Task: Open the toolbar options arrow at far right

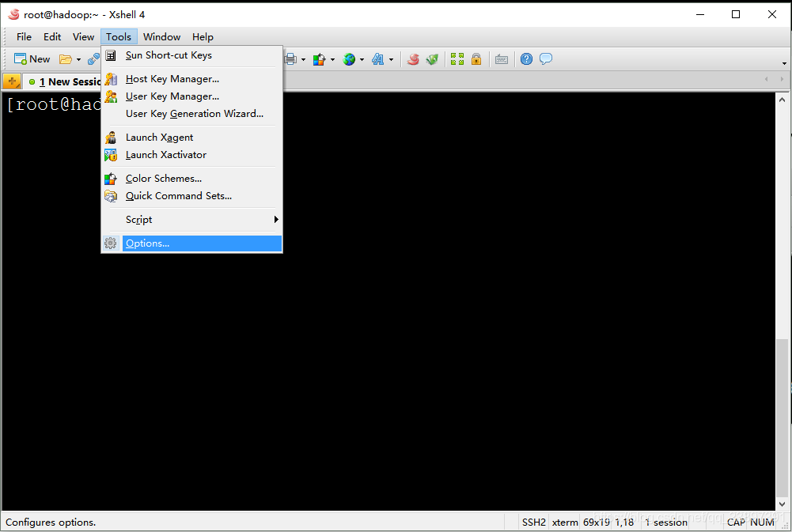Action: [x=784, y=63]
